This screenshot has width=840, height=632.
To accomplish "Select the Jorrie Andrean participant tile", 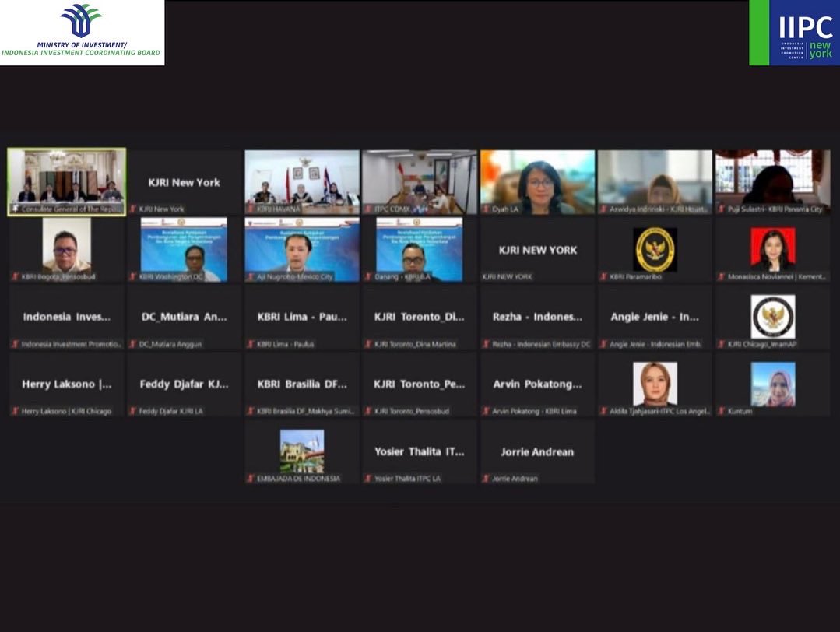I will [537, 451].
